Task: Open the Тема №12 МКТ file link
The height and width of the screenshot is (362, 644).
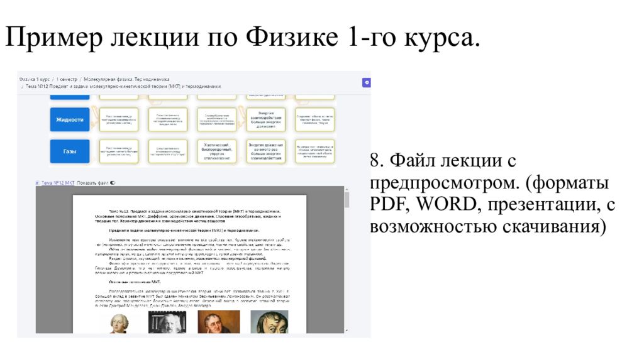Action: (58, 183)
